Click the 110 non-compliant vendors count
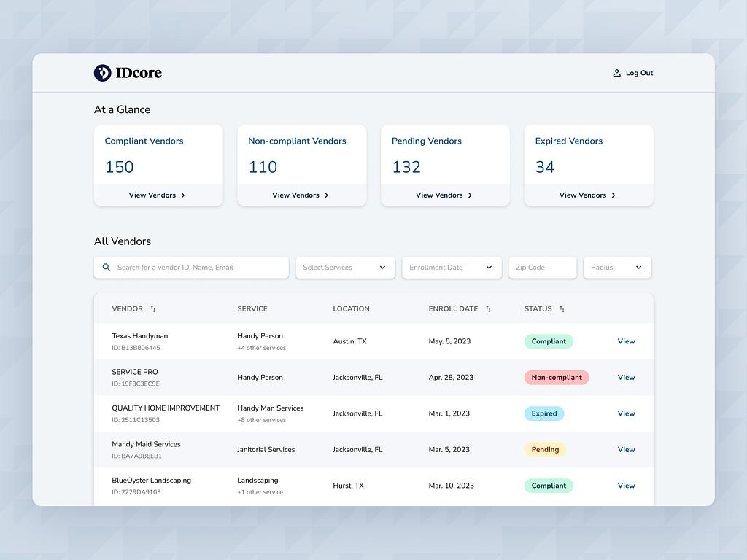The image size is (747, 560). click(263, 167)
